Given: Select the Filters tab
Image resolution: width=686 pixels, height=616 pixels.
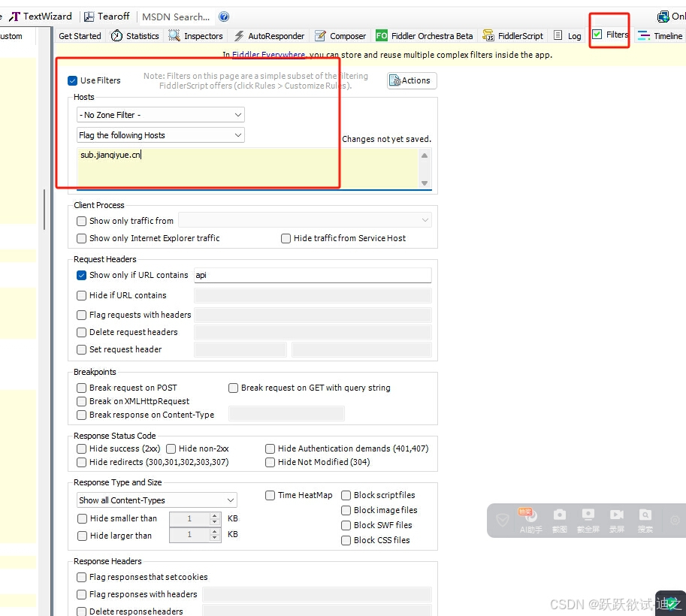Looking at the screenshot, I should tap(610, 35).
